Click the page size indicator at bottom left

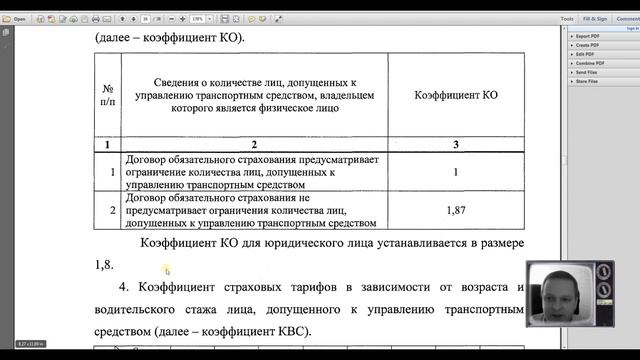click(31, 344)
